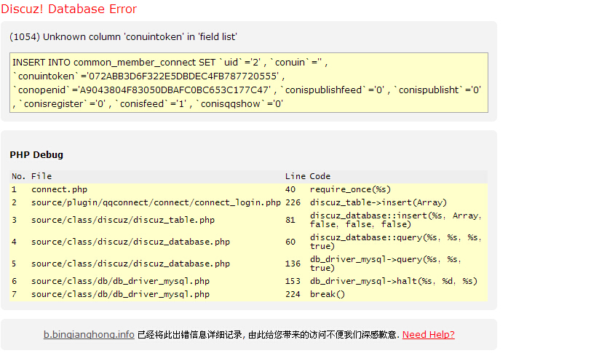
Task: Select 'db_driver_mysql->query' code cell
Action: (386, 264)
